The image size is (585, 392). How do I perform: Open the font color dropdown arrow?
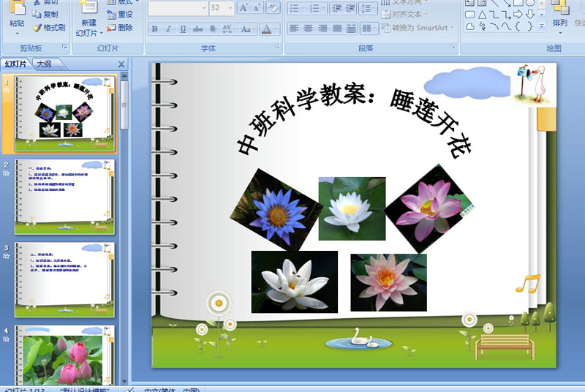pyautogui.click(x=276, y=29)
